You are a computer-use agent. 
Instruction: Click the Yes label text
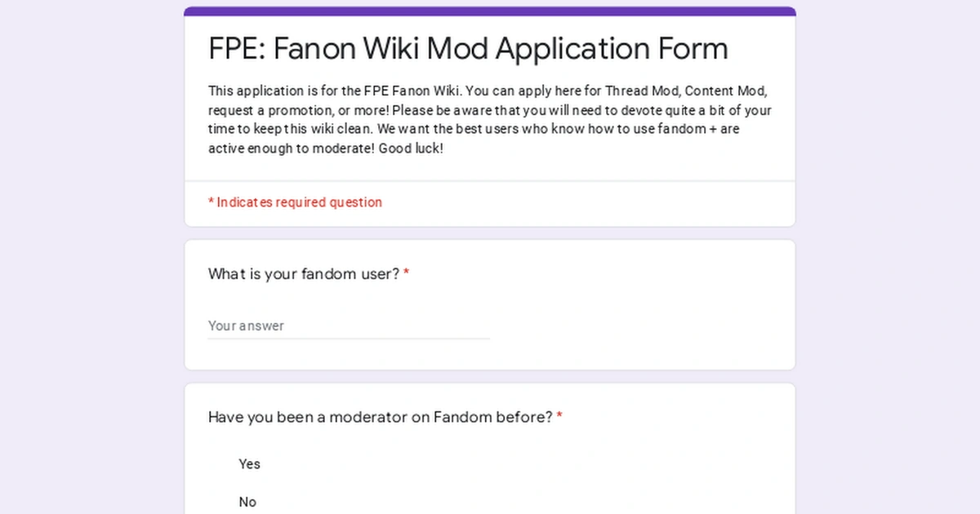[x=249, y=463]
